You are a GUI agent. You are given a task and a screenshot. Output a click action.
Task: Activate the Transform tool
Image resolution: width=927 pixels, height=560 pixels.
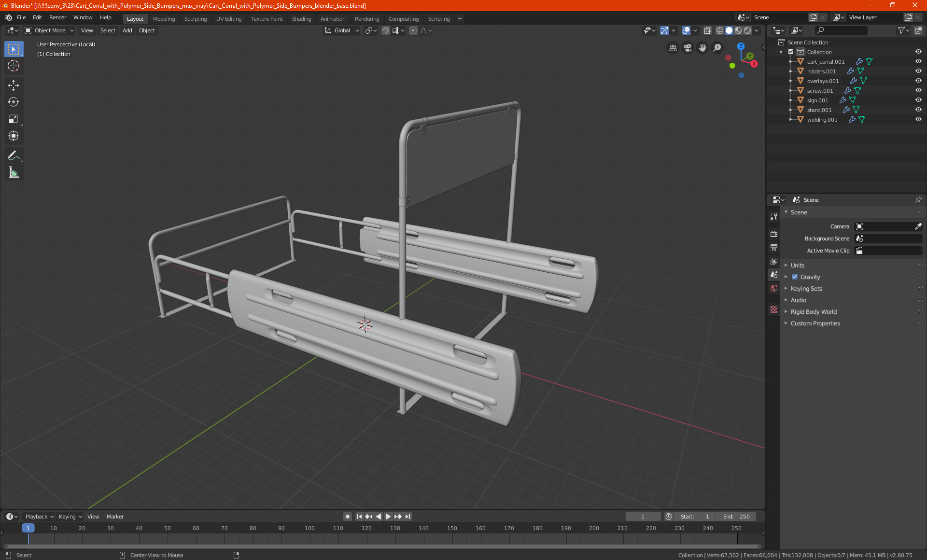(x=14, y=136)
